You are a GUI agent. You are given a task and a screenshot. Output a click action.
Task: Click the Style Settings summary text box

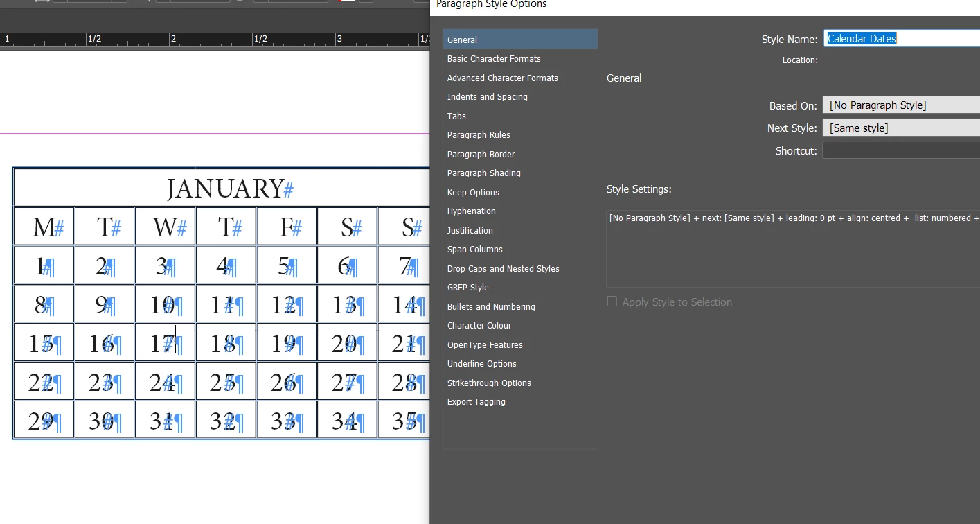pos(793,248)
